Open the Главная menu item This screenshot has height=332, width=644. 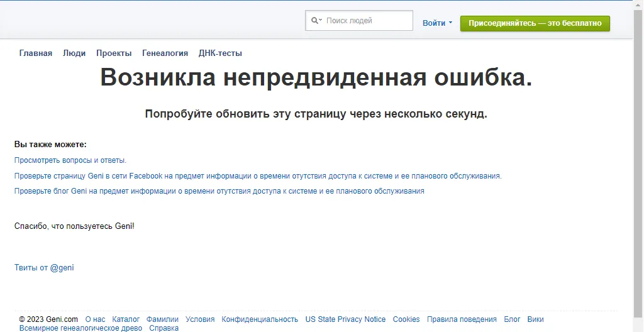36,53
